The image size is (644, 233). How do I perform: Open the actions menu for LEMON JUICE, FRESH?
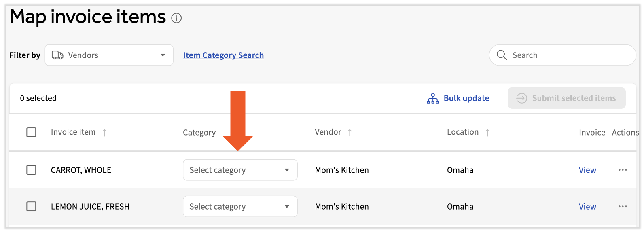[x=622, y=206]
